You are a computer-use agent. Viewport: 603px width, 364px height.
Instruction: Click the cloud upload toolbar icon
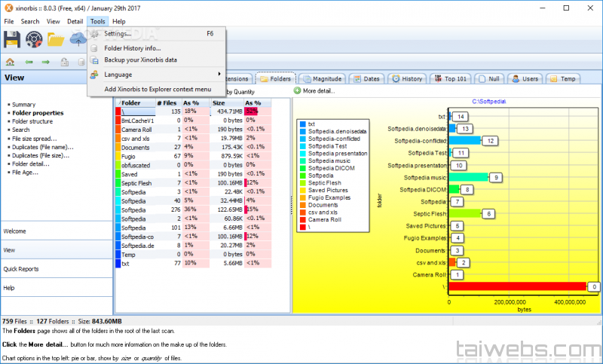(x=78, y=39)
